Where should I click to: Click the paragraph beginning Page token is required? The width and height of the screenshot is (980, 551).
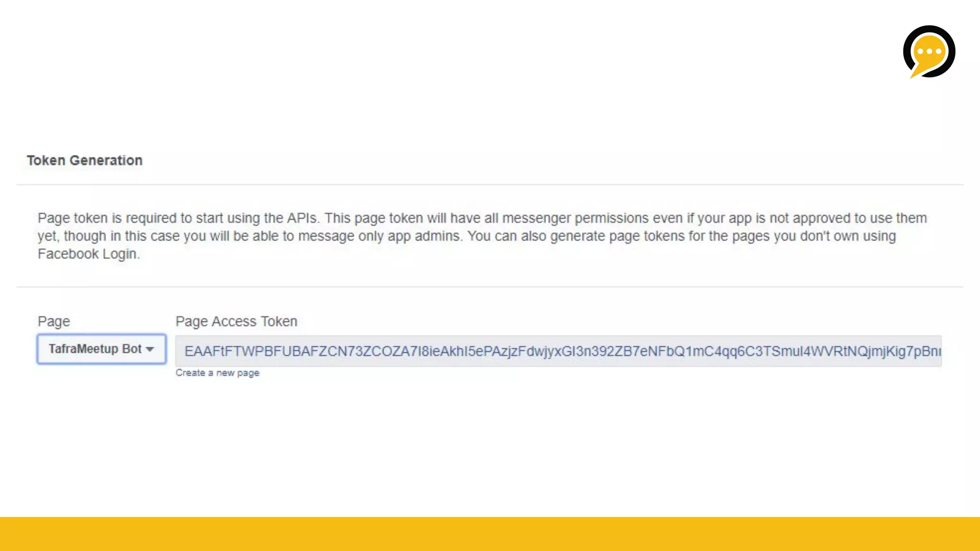tap(482, 236)
